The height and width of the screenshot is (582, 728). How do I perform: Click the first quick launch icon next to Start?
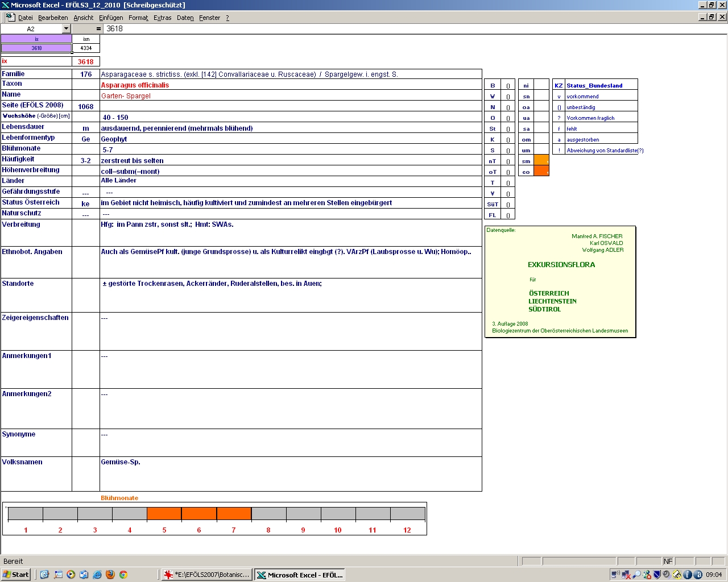pyautogui.click(x=44, y=575)
